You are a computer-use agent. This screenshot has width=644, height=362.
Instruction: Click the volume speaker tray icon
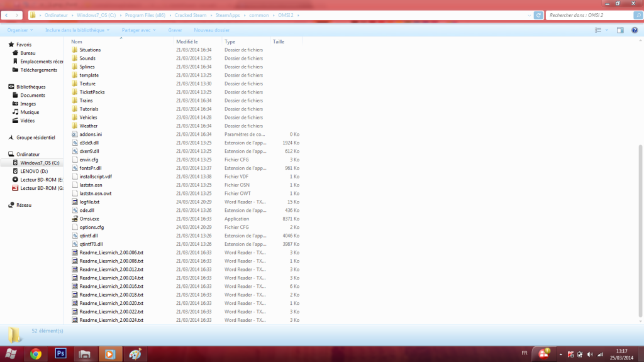click(590, 354)
